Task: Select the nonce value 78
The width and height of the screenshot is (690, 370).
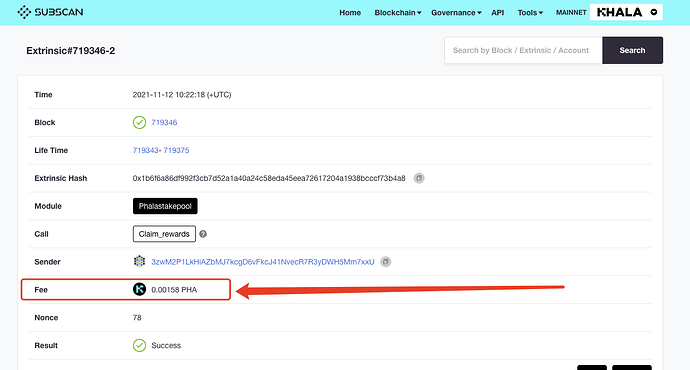Action: (137, 318)
